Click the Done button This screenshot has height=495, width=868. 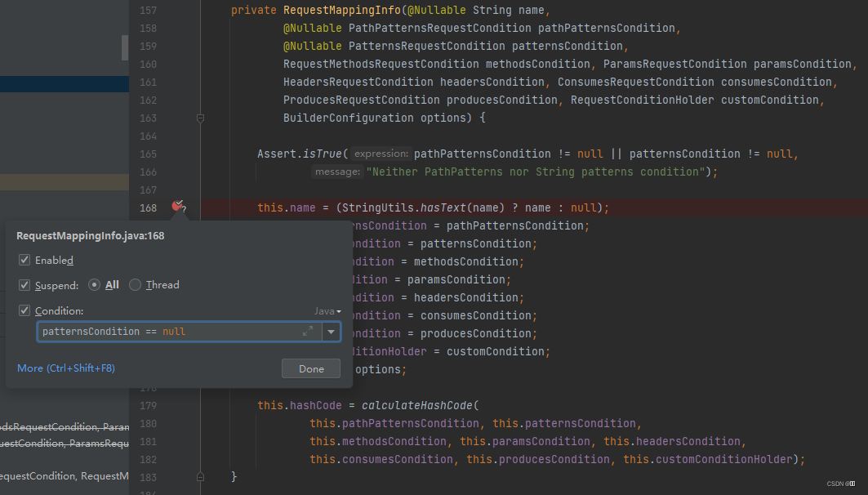310,368
